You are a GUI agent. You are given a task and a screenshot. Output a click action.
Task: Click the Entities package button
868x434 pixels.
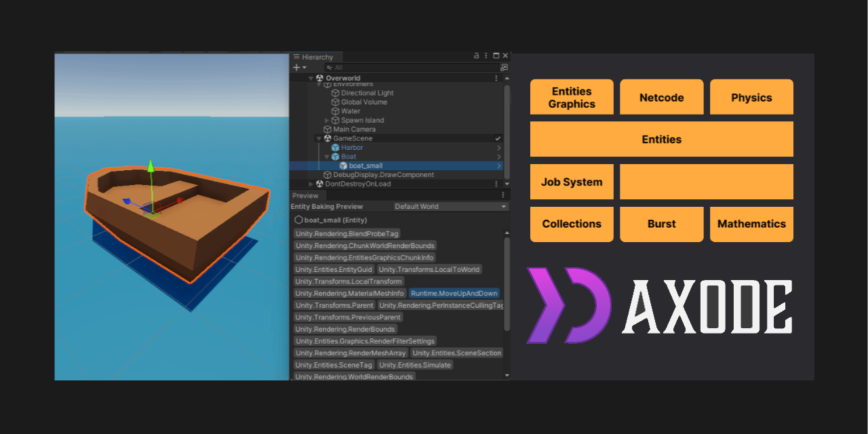click(x=661, y=139)
